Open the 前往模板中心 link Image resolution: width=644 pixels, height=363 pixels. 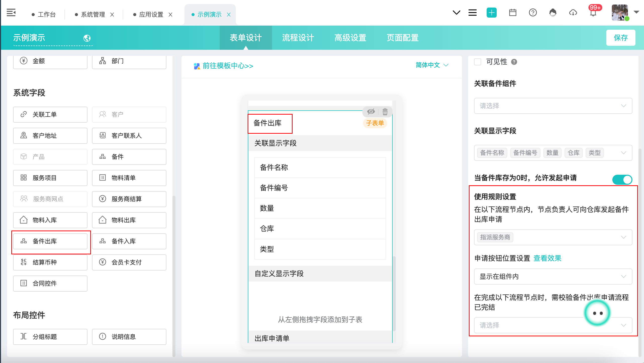227,66
